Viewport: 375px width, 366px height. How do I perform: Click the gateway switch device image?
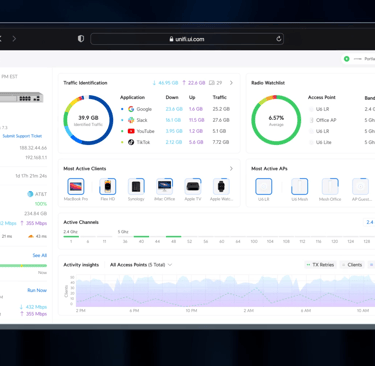pos(21,98)
